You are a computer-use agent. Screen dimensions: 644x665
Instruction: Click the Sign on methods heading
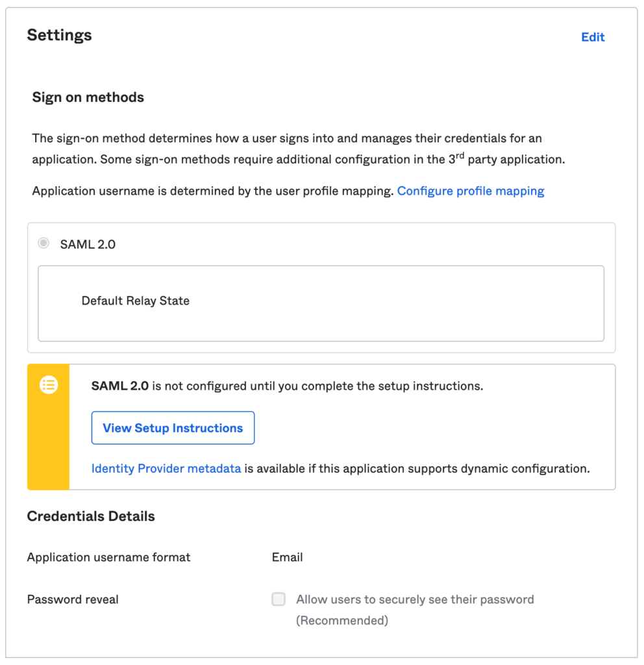point(88,97)
